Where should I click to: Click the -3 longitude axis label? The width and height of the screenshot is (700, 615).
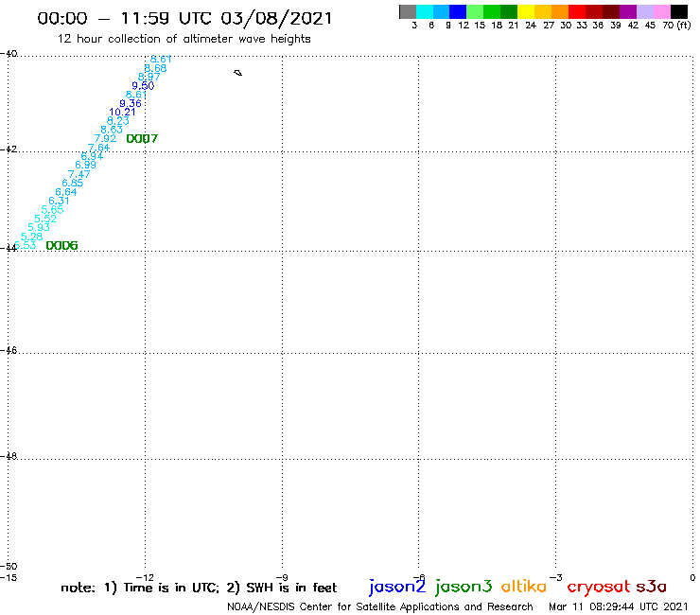tap(556, 578)
